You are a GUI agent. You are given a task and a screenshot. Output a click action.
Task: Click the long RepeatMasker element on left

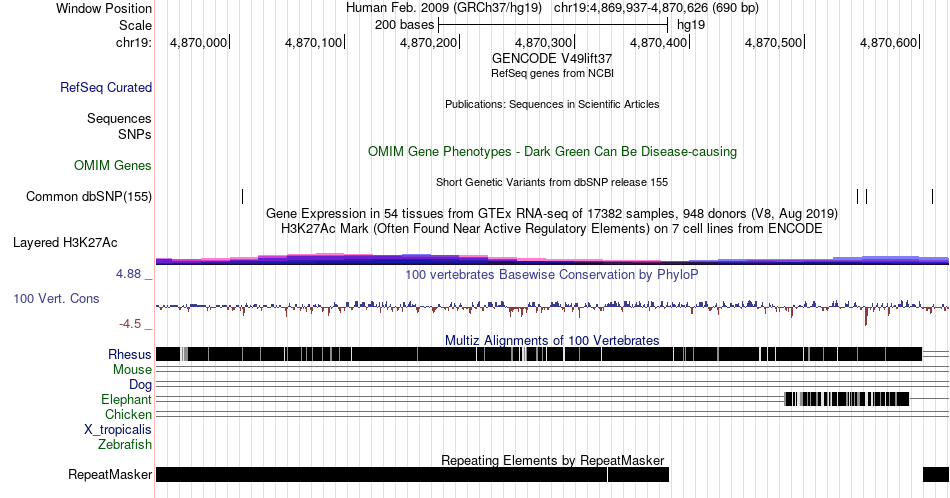[381, 474]
